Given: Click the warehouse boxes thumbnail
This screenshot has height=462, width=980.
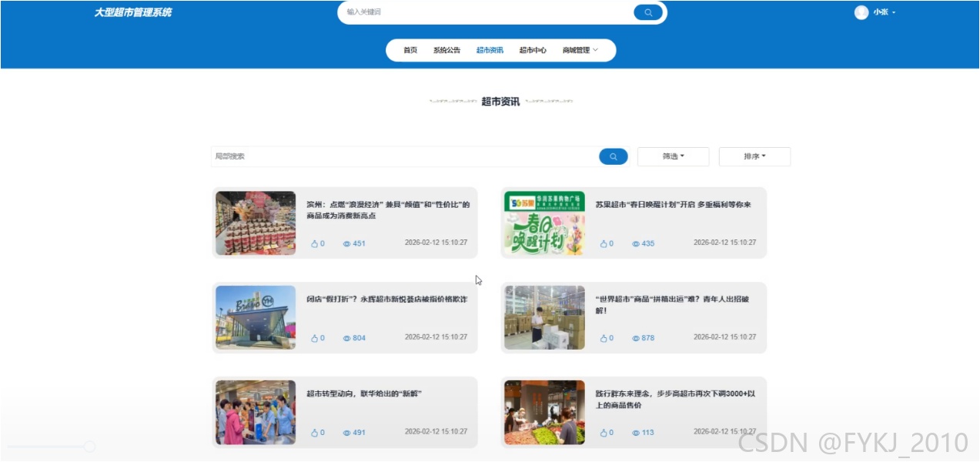Looking at the screenshot, I should click(544, 318).
